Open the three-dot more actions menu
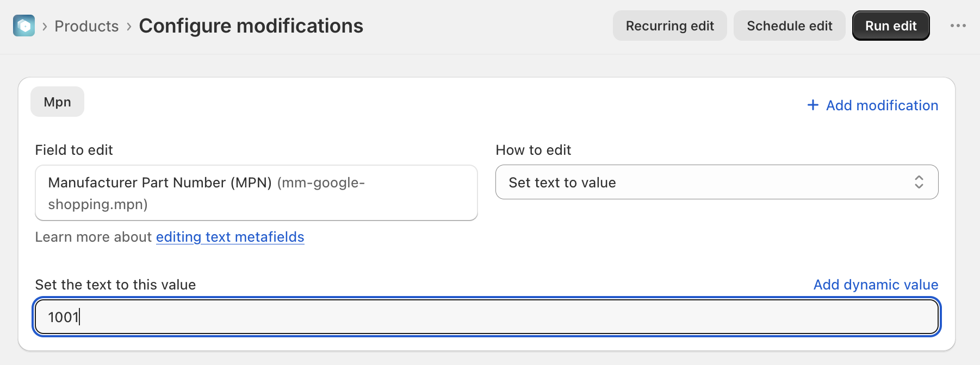 [958, 26]
